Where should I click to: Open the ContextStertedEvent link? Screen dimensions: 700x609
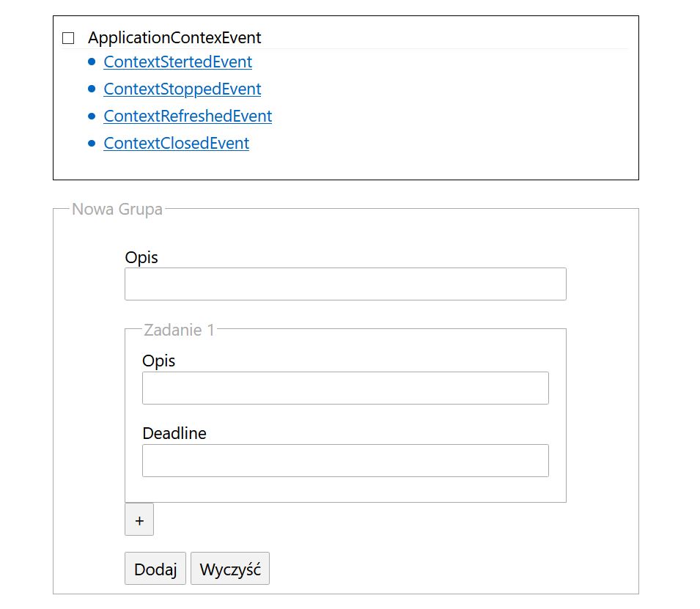(x=177, y=62)
